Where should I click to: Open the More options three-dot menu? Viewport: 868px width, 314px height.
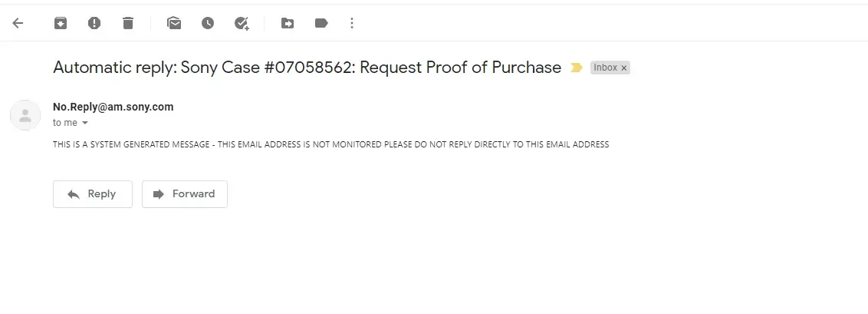(x=352, y=23)
